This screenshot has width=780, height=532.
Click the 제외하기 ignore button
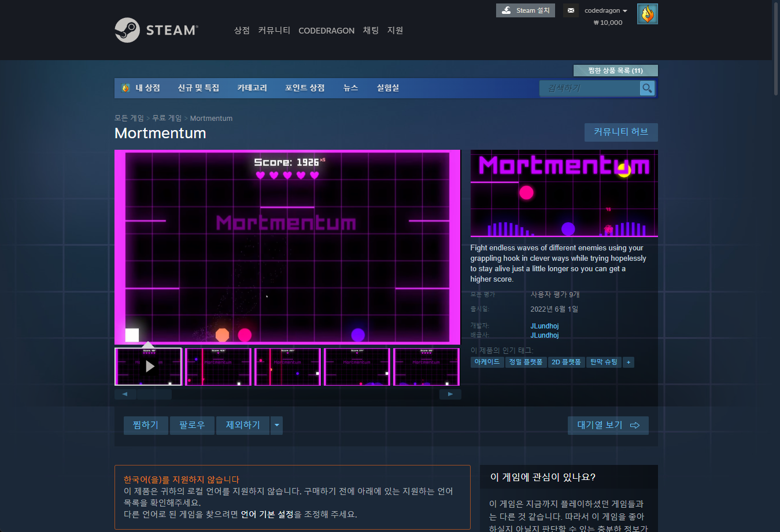point(243,425)
